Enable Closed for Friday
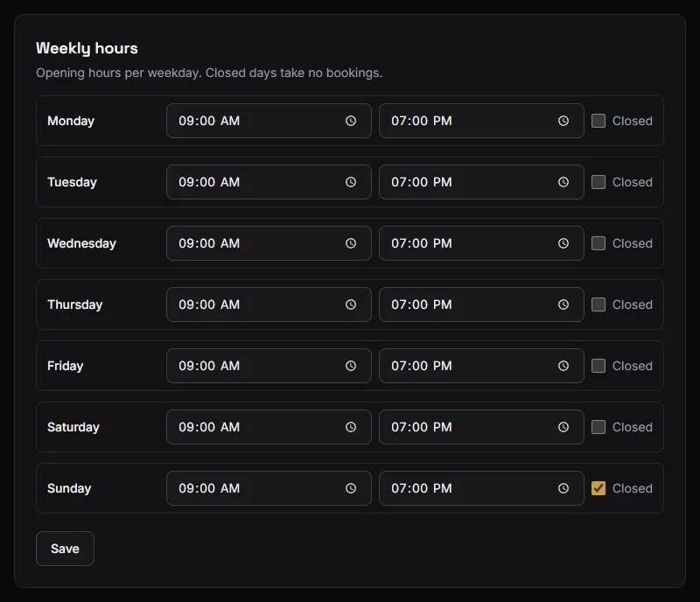This screenshot has width=700, height=602. 598,366
